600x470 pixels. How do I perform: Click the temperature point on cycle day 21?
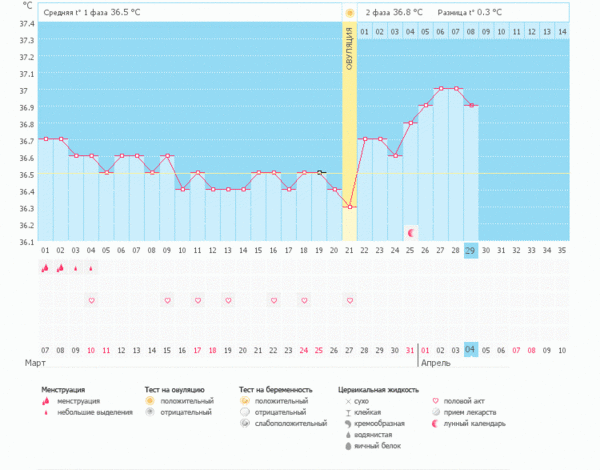tap(349, 207)
